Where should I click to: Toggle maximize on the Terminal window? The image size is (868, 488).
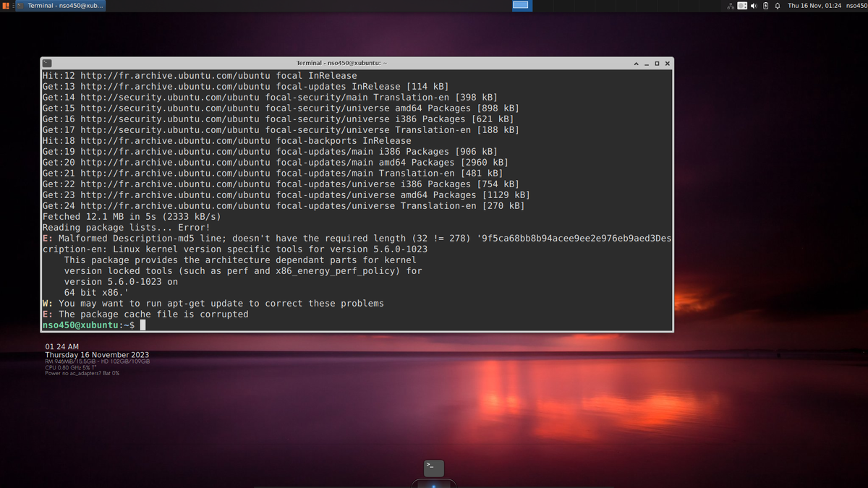[x=657, y=63]
